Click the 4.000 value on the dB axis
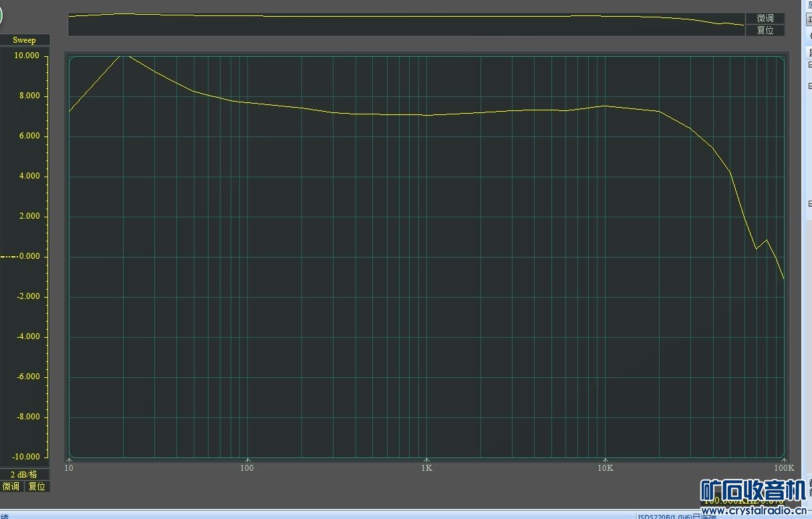 click(x=29, y=177)
